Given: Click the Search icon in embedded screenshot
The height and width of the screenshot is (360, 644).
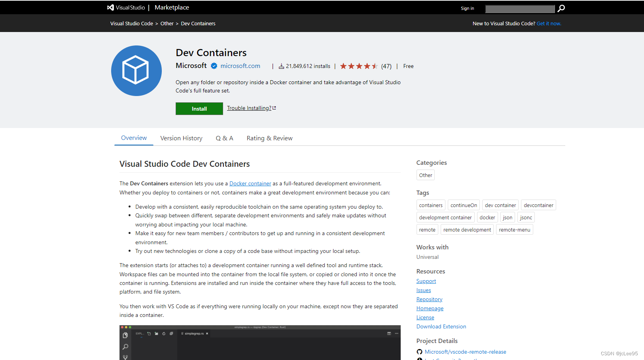Looking at the screenshot, I should [125, 347].
